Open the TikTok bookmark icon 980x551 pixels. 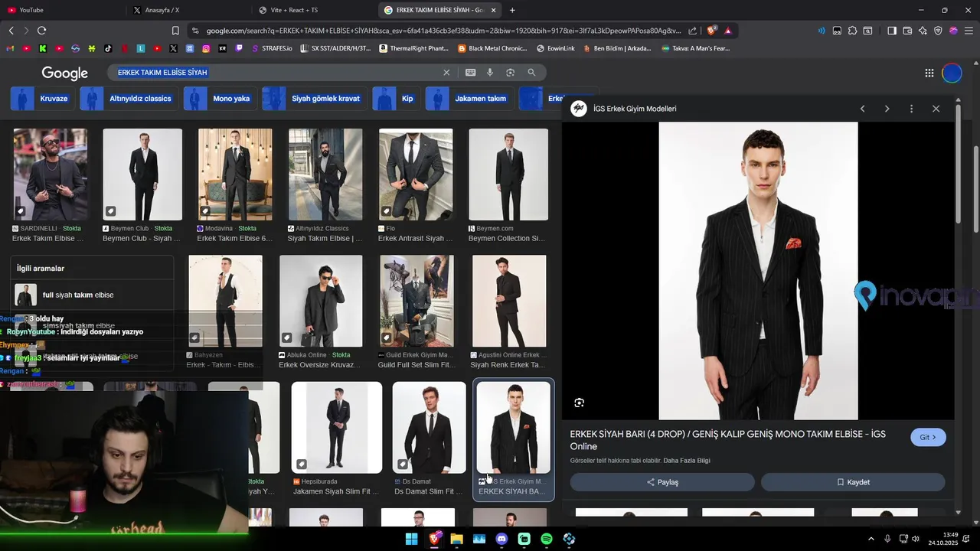[108, 48]
